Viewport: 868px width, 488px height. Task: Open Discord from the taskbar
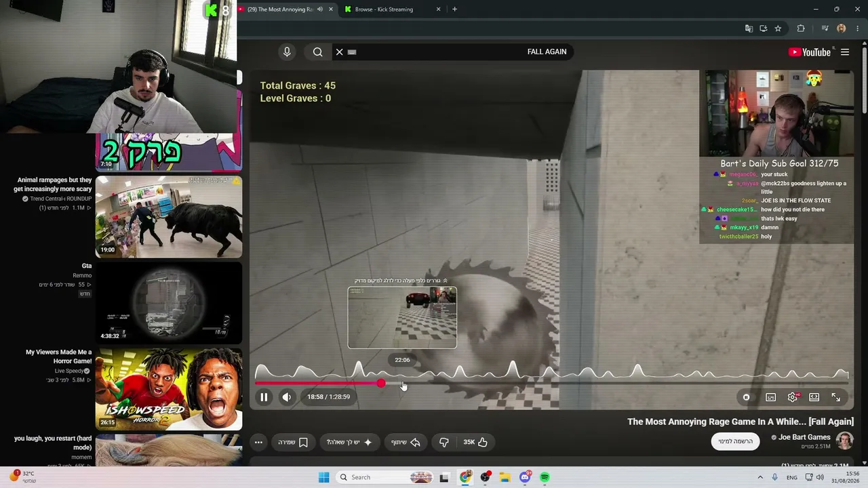[x=525, y=477]
